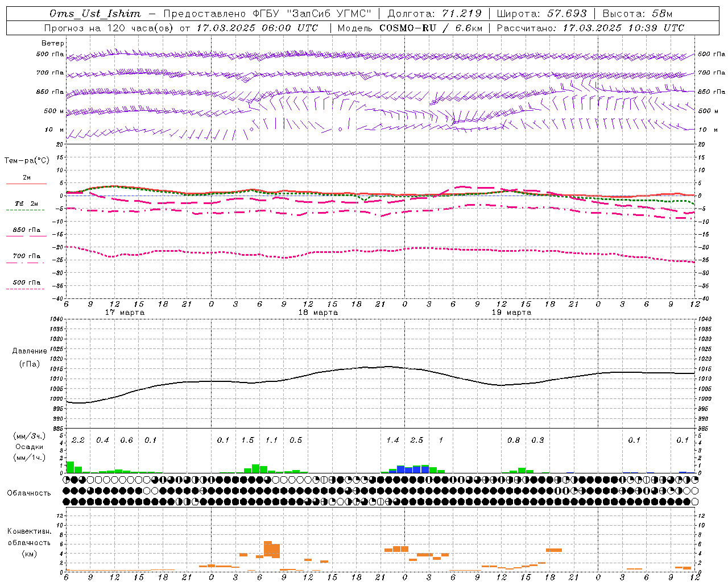Click the dashed line sample under 500 гПа legend
The image size is (728, 582).
[26, 289]
